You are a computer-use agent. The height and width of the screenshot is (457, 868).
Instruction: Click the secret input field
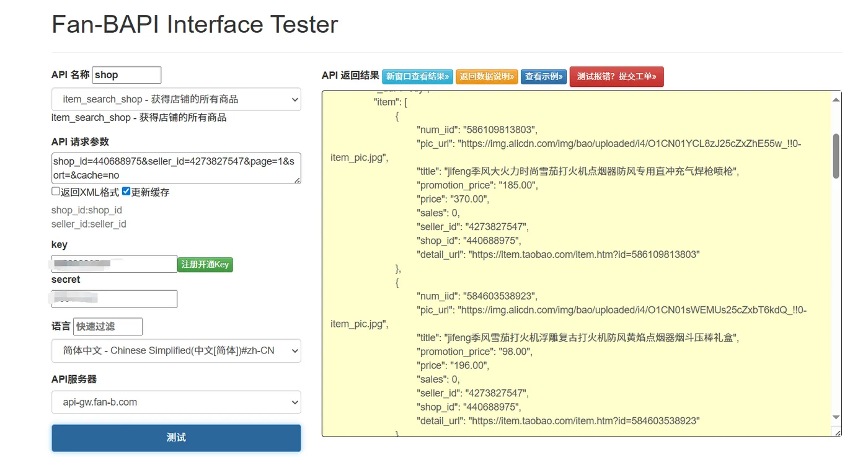[x=114, y=299]
